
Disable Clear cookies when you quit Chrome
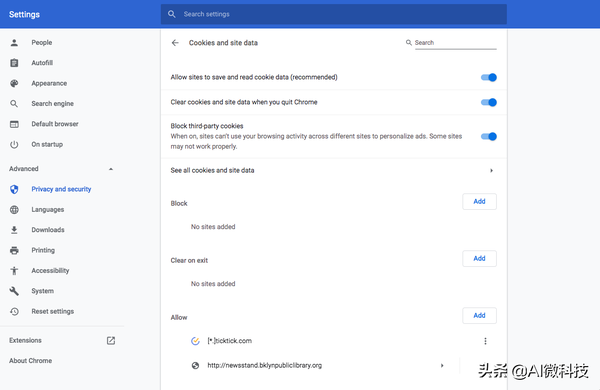tap(489, 102)
